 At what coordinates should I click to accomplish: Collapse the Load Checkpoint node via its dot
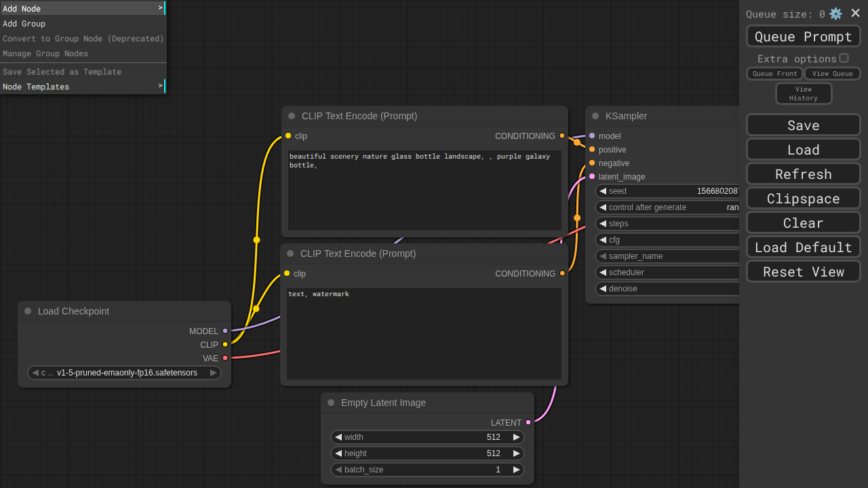(x=28, y=311)
